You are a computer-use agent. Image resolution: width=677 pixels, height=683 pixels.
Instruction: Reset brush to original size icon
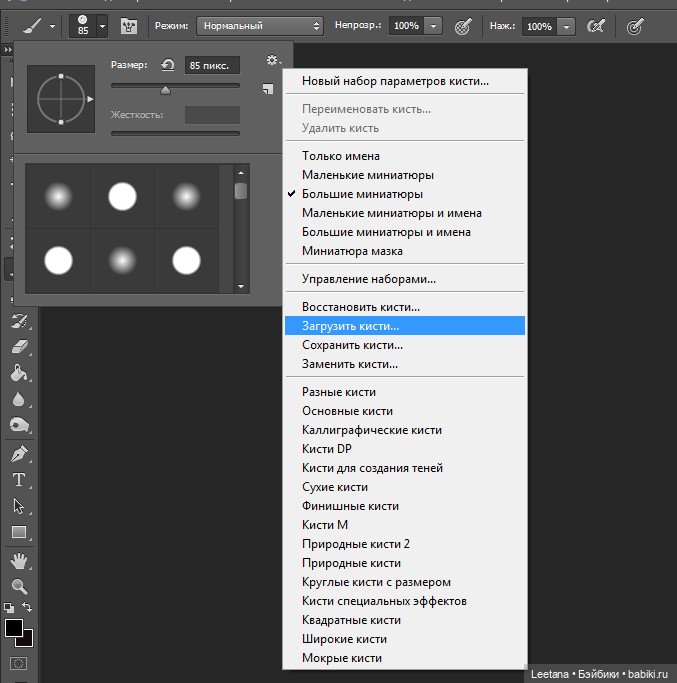(x=168, y=65)
